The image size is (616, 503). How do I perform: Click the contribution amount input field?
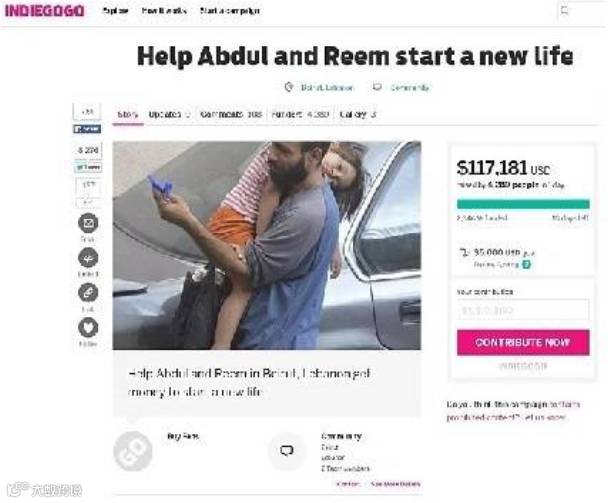click(523, 310)
